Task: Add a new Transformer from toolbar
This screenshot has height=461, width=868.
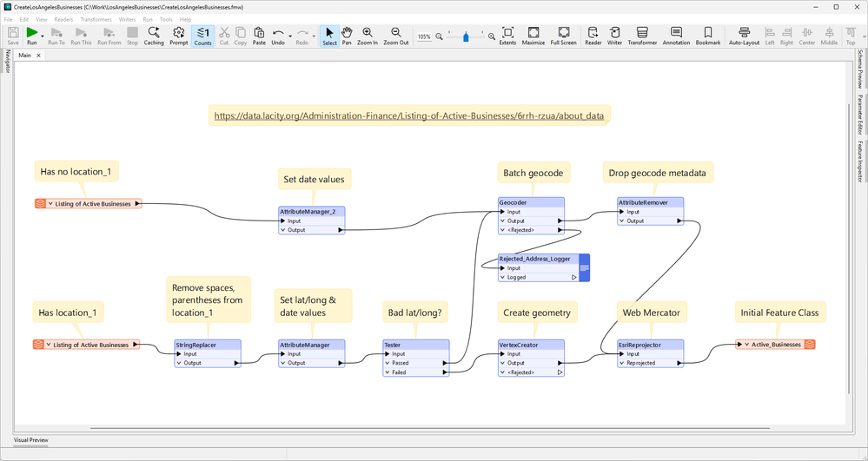Action: pos(642,35)
